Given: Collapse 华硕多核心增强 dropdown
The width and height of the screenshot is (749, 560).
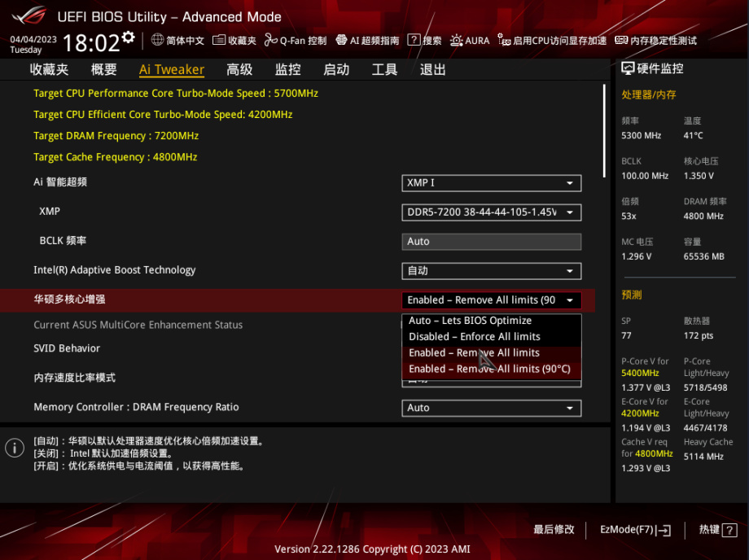Looking at the screenshot, I should tap(492, 300).
